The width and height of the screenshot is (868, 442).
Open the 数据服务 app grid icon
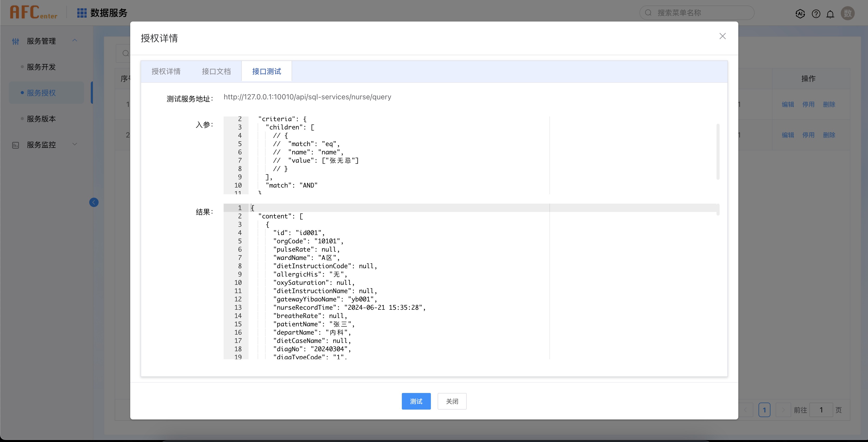pos(82,13)
